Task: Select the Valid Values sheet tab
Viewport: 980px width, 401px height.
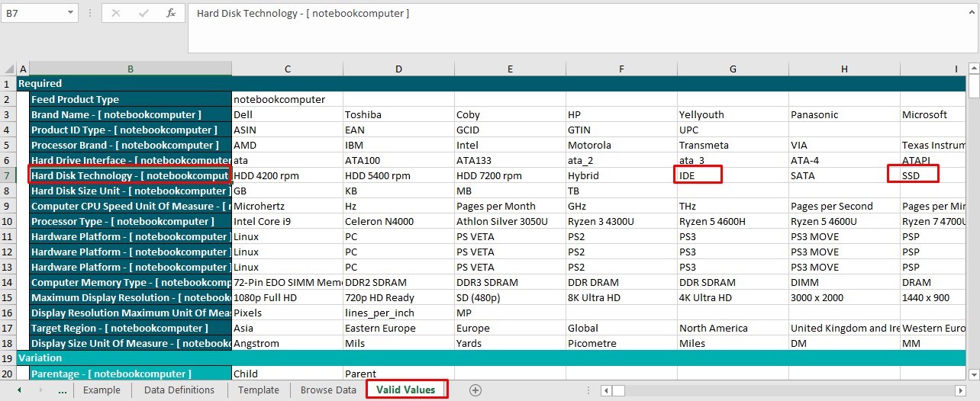Action: point(406,390)
